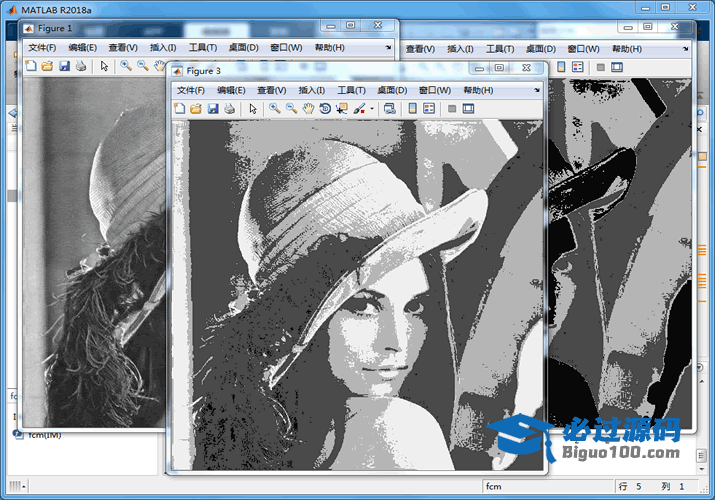Save icon in Figure 1 toolbar
715x500 pixels.
point(64,66)
